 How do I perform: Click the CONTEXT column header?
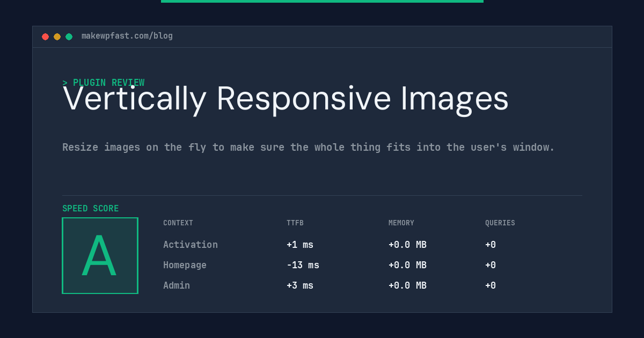click(x=178, y=223)
